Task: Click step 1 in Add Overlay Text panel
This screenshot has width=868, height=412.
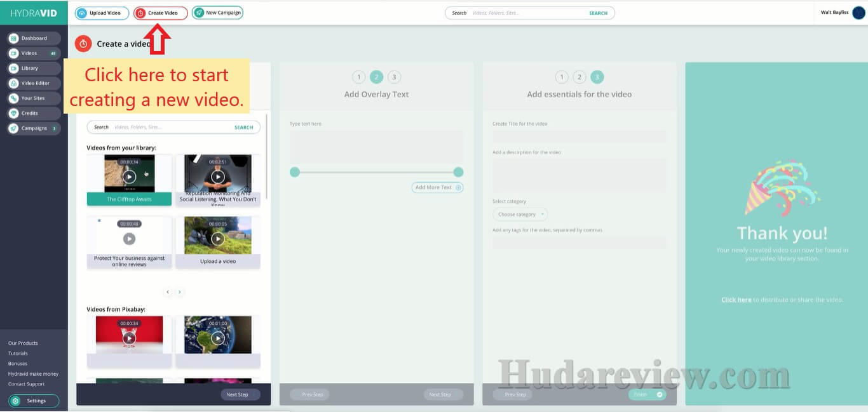Action: 358,77
